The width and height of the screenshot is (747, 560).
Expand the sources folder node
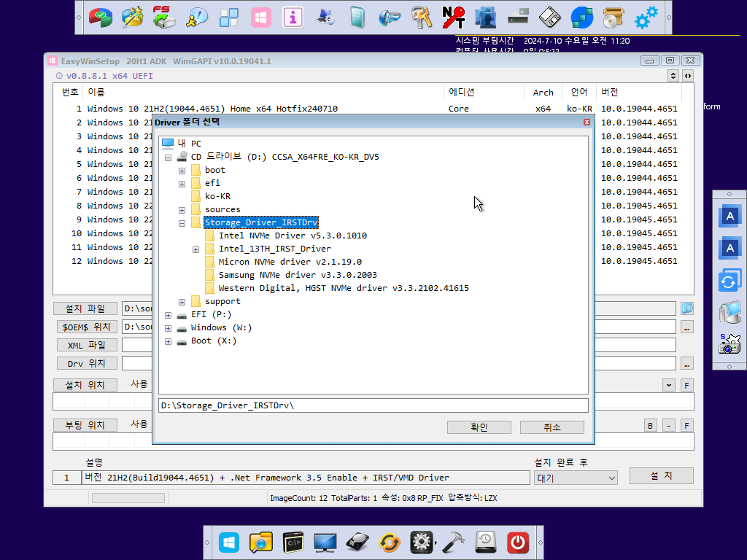(182, 210)
